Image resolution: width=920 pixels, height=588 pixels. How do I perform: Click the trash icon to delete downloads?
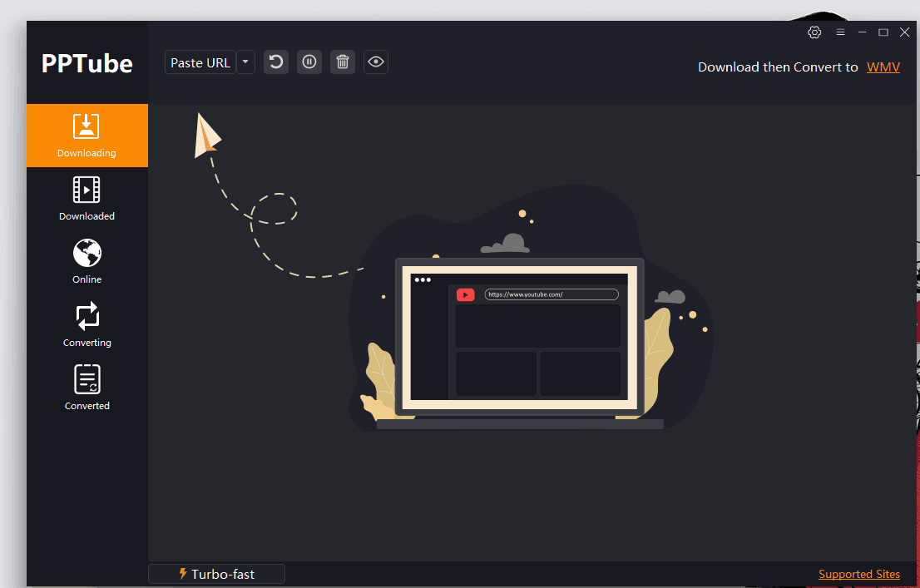tap(343, 62)
